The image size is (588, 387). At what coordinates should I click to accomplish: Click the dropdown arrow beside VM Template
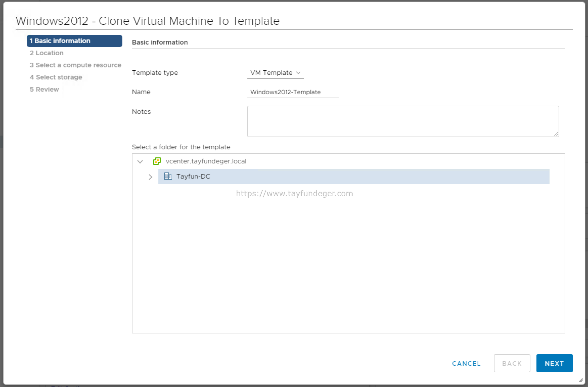[298, 73]
